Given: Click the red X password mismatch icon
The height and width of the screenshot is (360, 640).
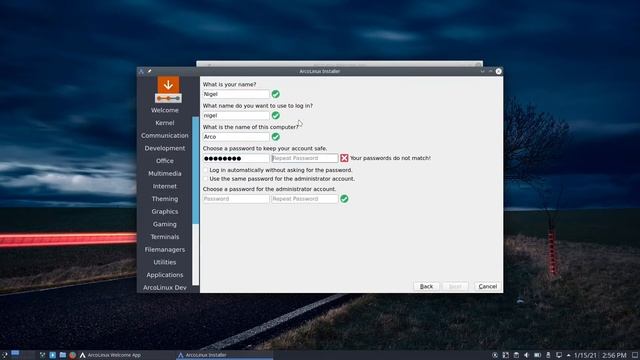Looking at the screenshot, I should pos(344,158).
